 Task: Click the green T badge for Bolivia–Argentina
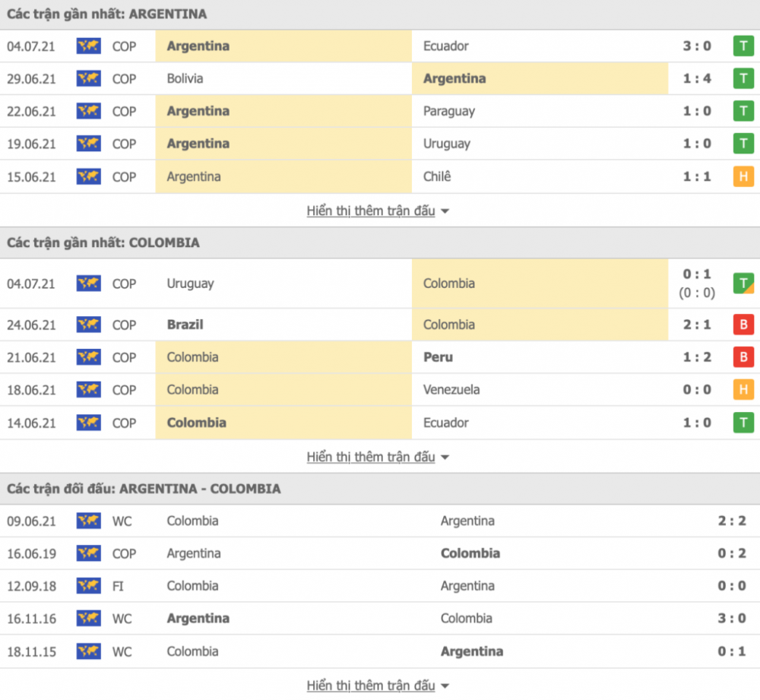click(x=743, y=78)
